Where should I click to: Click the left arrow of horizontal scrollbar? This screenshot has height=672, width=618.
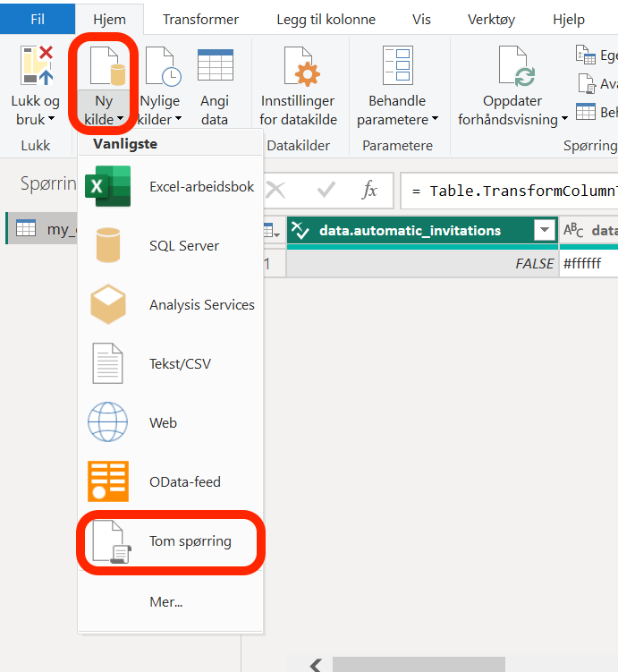(x=316, y=665)
